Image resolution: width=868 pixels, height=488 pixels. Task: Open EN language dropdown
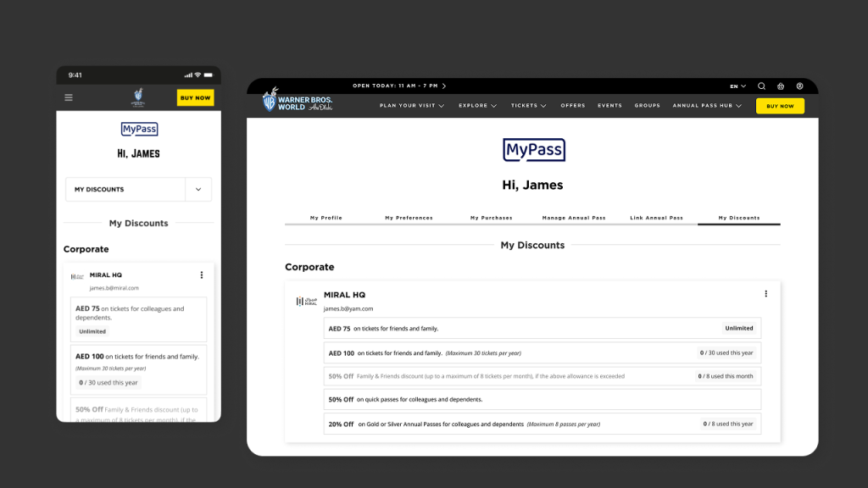(x=738, y=86)
